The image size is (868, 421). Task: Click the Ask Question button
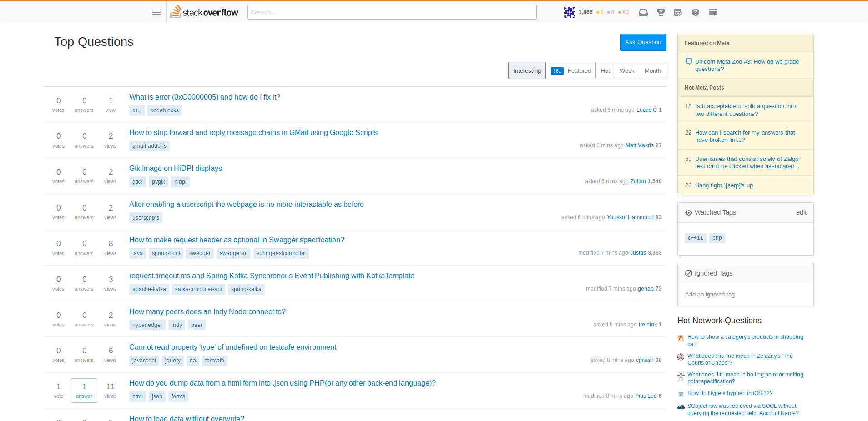[643, 42]
